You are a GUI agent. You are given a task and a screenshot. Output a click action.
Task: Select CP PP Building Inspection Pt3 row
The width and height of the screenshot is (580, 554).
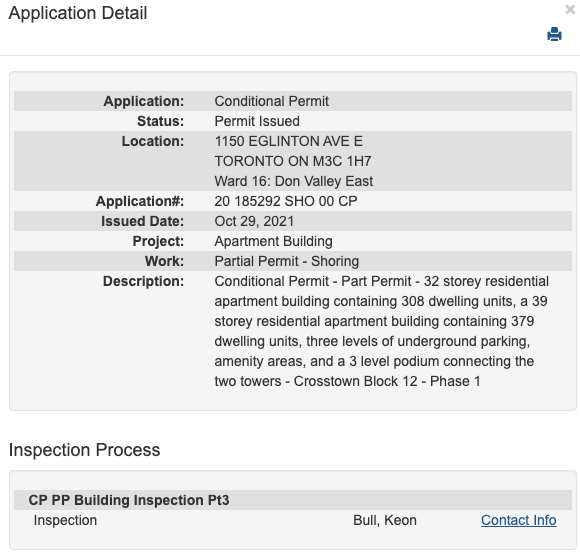293,500
